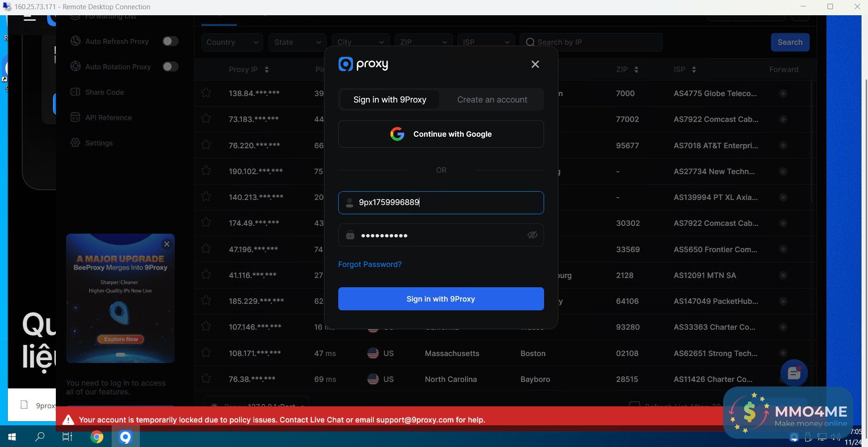This screenshot has height=447, width=868.
Task: Click Explore Now on upgrade banner
Action: (120, 339)
